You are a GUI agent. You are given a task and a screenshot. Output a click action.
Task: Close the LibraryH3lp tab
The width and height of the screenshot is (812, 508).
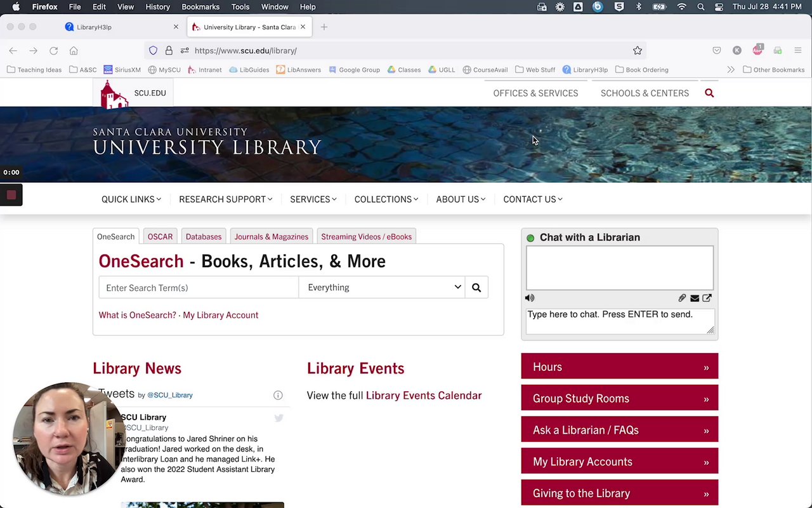click(176, 27)
